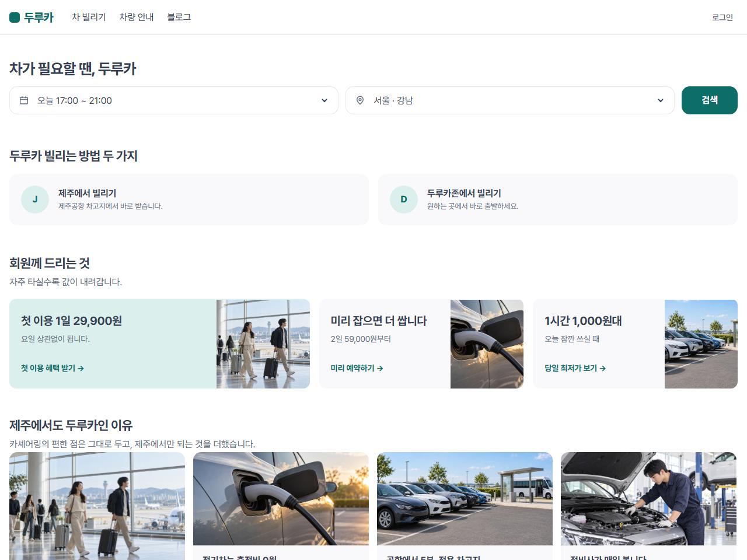Viewport: 747px width, 560px height.
Task: Click the 요일 상관없이 됩니다. text
Action: [55, 339]
